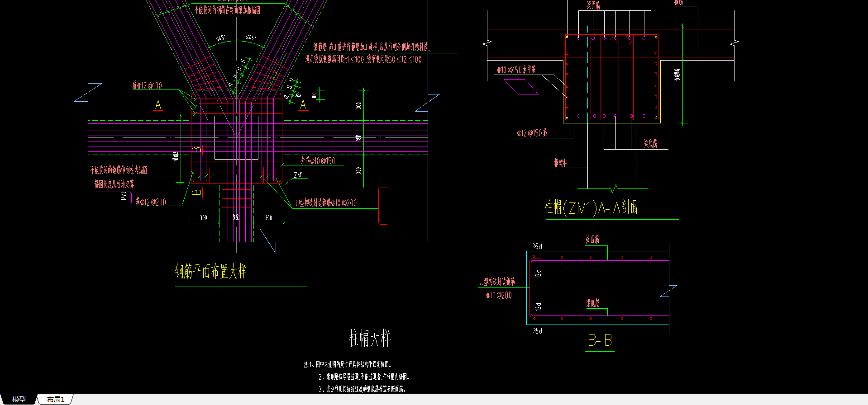Select the upper '≥5d' label in B-B section
The image size is (868, 405).
coord(537,246)
